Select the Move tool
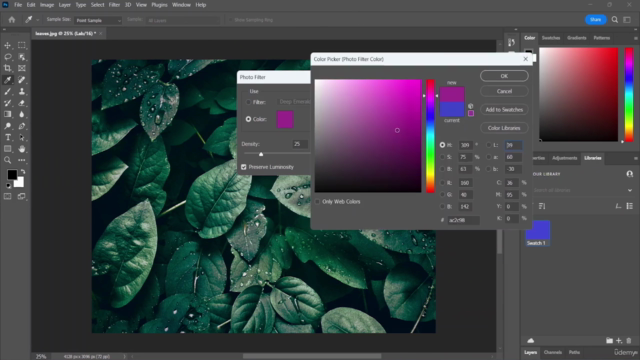This screenshot has width=640, height=360. coord(8,45)
